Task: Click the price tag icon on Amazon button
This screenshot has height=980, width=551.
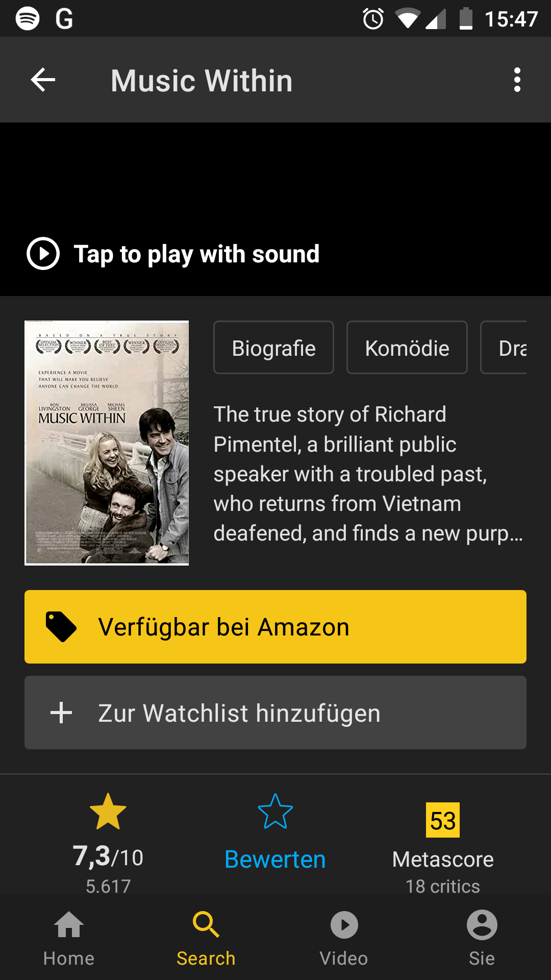Action: click(61, 627)
